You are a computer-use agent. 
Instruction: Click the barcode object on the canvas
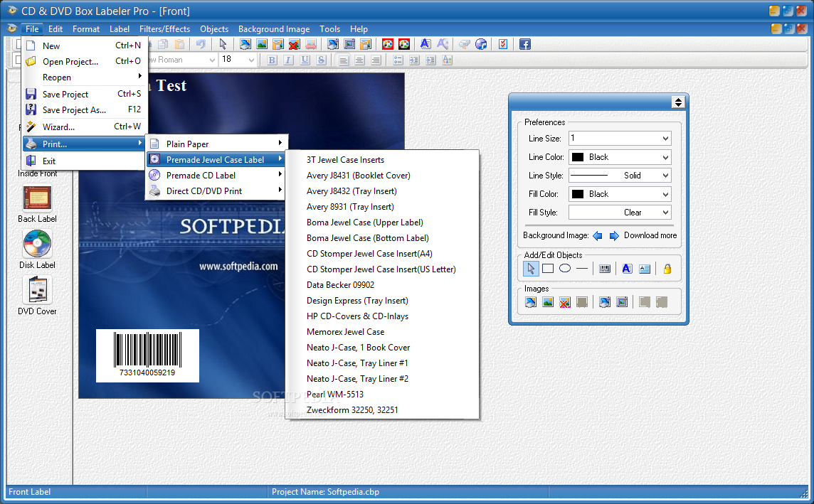pos(147,355)
